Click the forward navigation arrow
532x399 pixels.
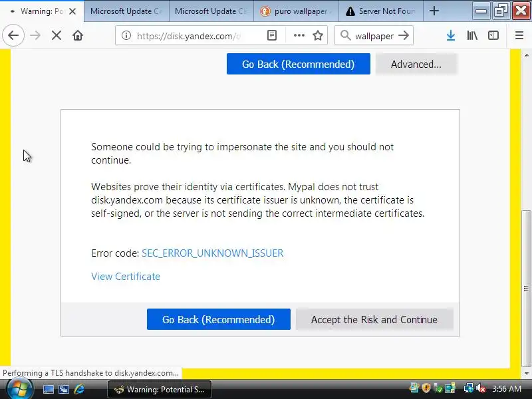coord(35,35)
